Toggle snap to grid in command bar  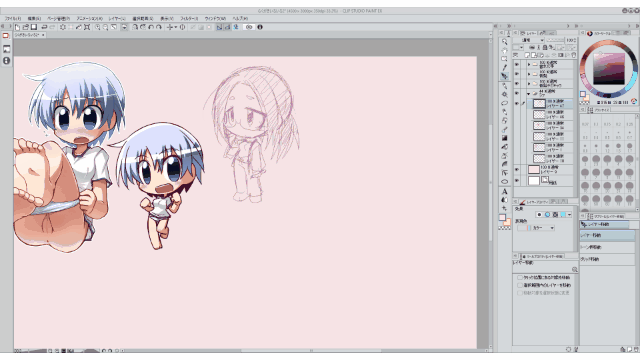(x=236, y=27)
